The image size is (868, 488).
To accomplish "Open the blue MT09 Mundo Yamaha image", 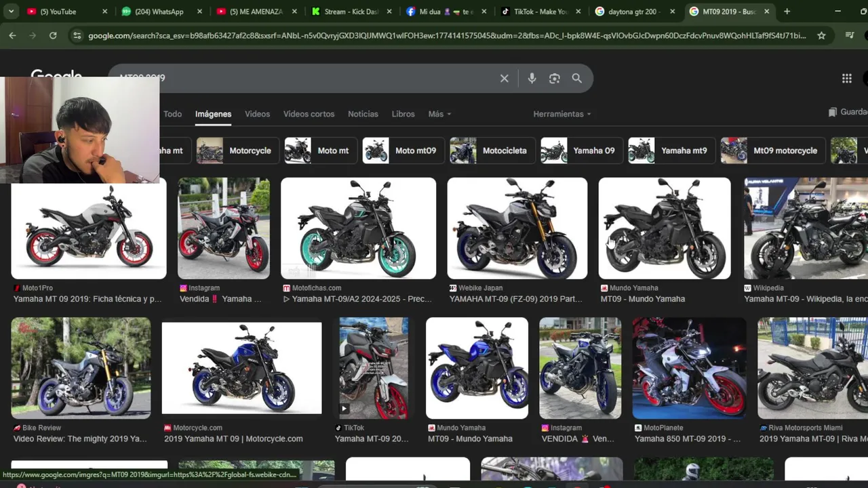I will click(x=477, y=368).
